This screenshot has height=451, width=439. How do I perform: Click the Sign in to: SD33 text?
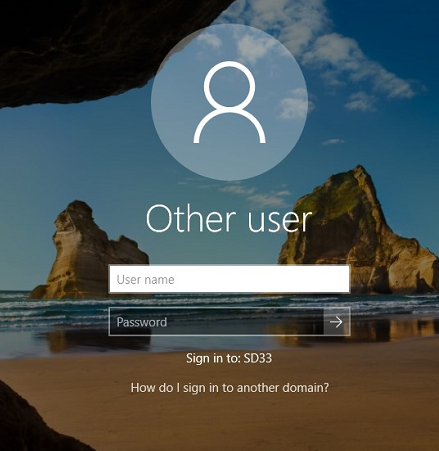coord(229,358)
